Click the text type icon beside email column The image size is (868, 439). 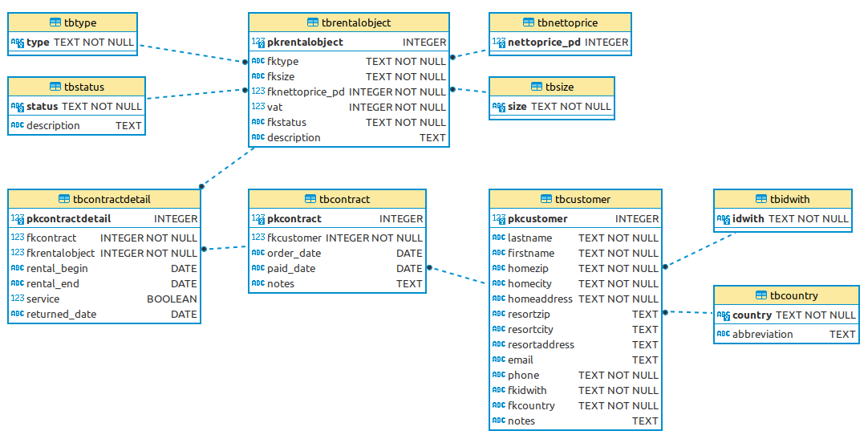(498, 360)
